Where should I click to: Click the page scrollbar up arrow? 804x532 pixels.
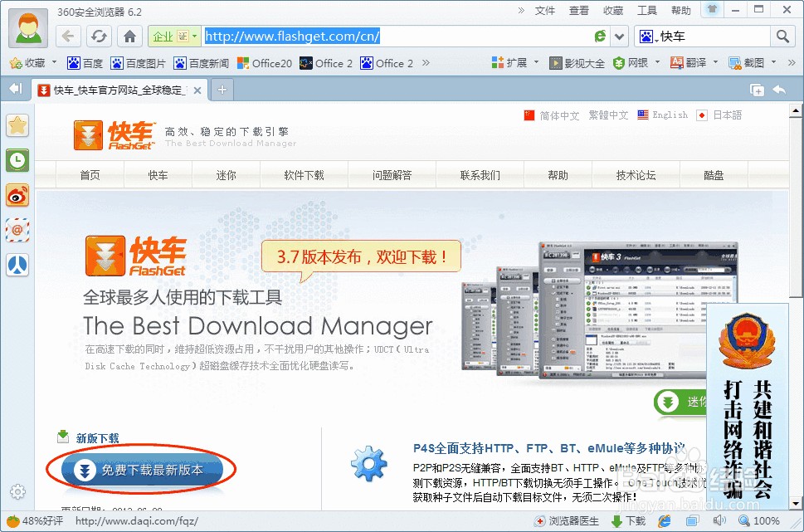pyautogui.click(x=795, y=110)
